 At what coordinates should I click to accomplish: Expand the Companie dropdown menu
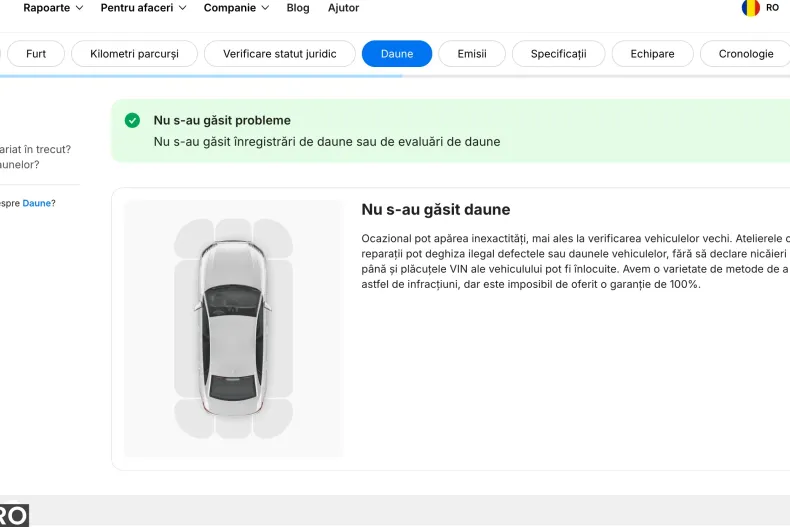pyautogui.click(x=236, y=8)
